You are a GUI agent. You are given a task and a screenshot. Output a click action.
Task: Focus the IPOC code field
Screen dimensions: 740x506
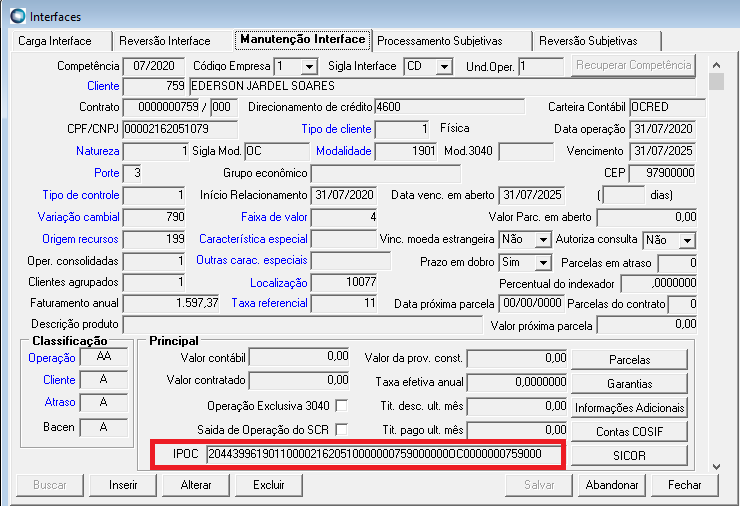point(384,454)
